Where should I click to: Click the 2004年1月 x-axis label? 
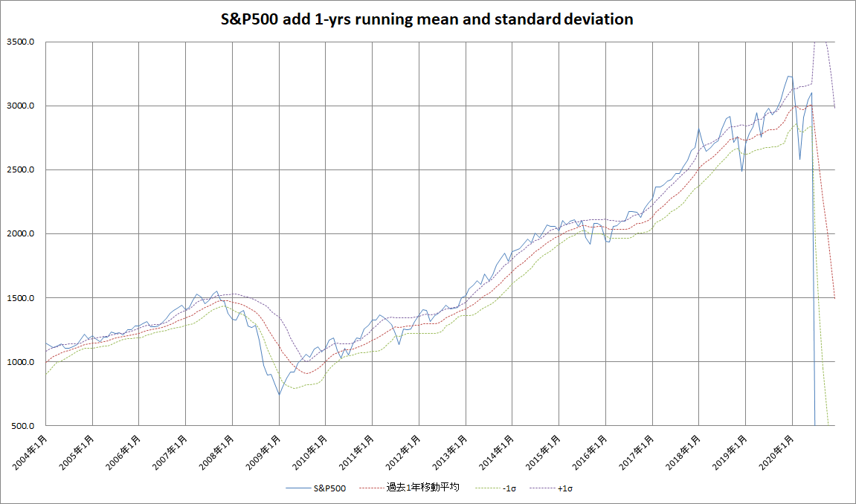(30, 452)
